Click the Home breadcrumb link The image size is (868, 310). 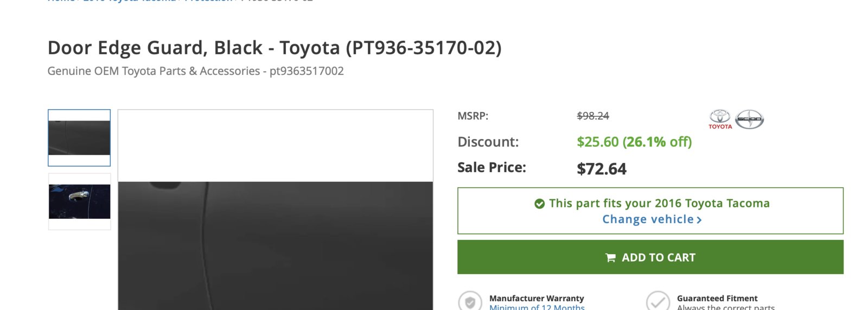coord(61,1)
